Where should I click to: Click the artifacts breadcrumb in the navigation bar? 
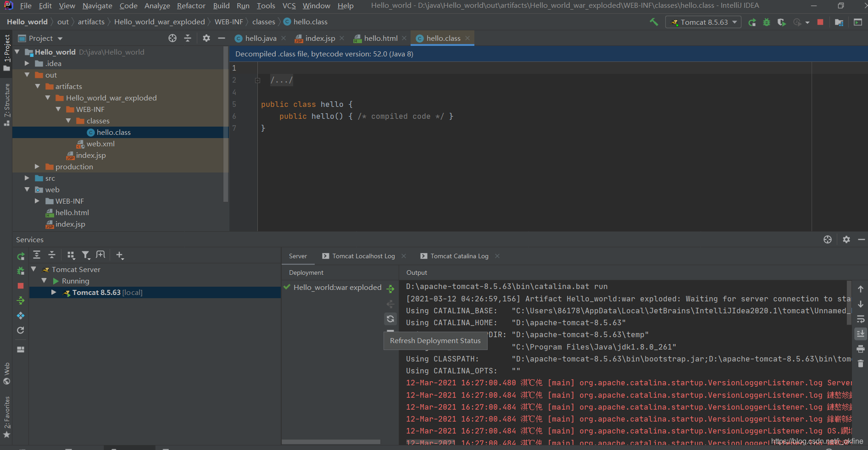91,22
